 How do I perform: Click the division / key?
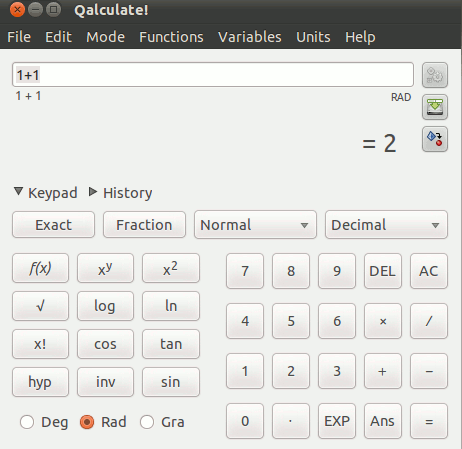coord(429,321)
